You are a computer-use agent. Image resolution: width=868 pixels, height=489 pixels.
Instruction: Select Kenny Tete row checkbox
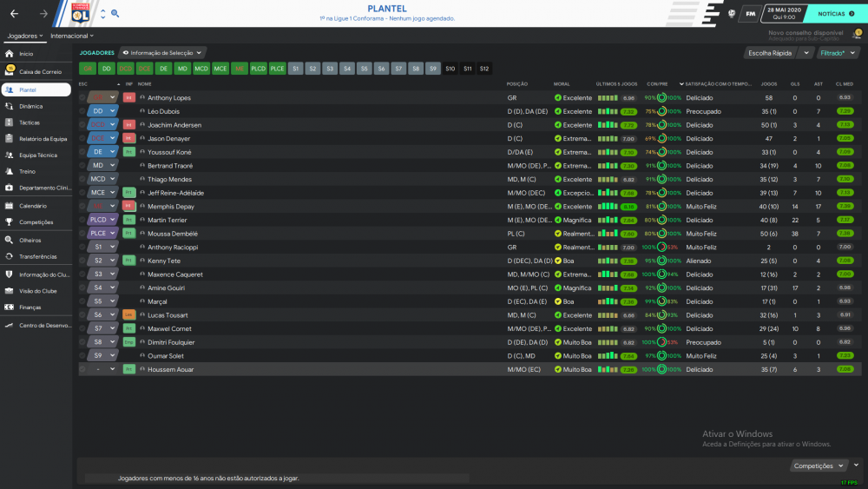point(82,261)
